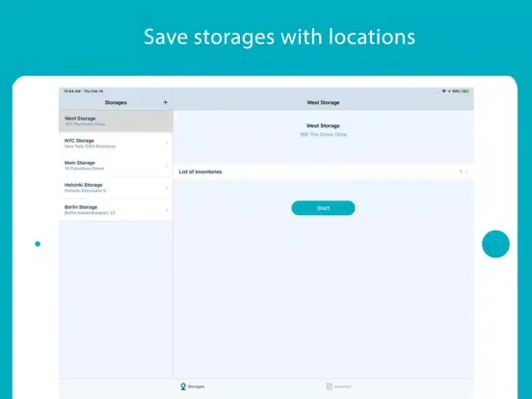
Task: Tap the Wi-Fi status icon
Action: tap(443, 91)
